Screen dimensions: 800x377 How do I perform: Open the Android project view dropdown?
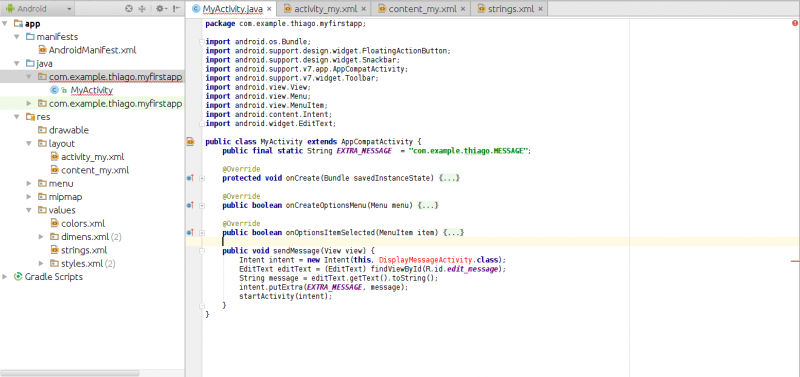click(38, 9)
